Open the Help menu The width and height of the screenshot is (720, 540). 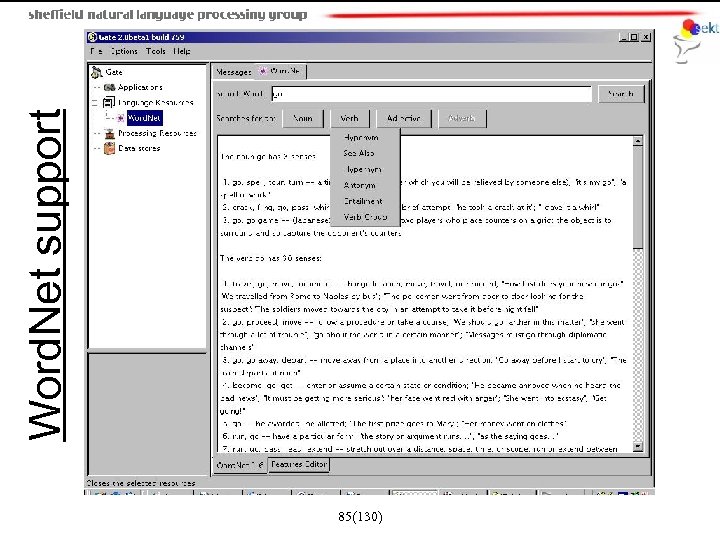[x=182, y=51]
